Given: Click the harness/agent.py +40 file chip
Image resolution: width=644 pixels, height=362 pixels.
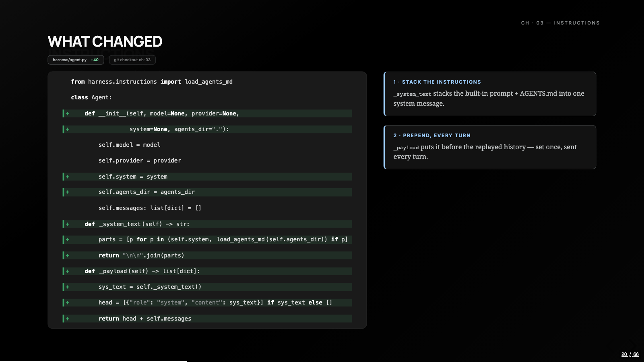Looking at the screenshot, I should [76, 60].
